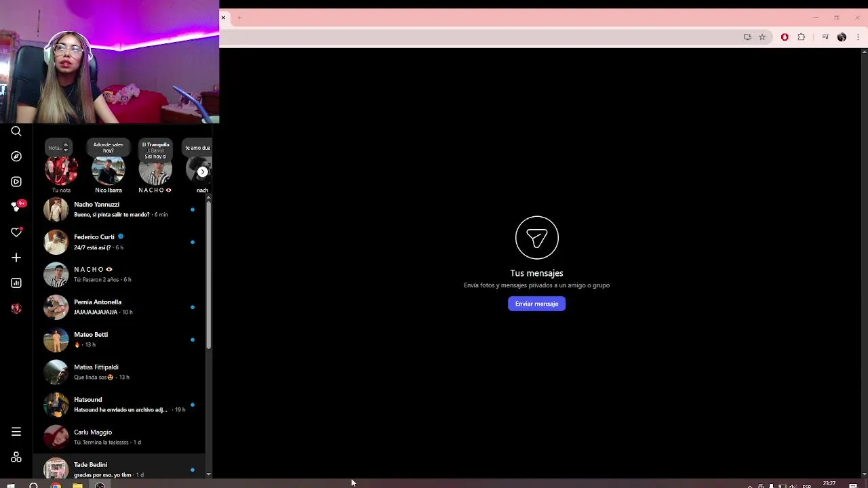Open a new browser tab
The width and height of the screenshot is (868, 488).
tap(239, 18)
